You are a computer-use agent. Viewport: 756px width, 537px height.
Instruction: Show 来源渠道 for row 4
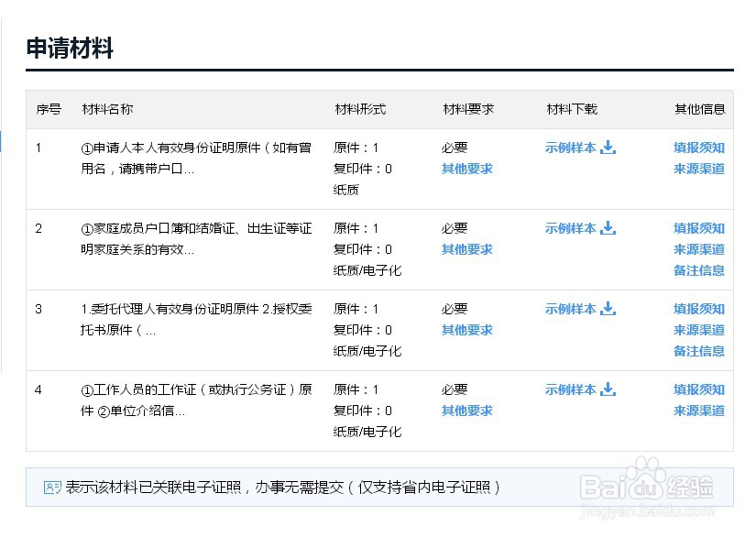(x=699, y=411)
